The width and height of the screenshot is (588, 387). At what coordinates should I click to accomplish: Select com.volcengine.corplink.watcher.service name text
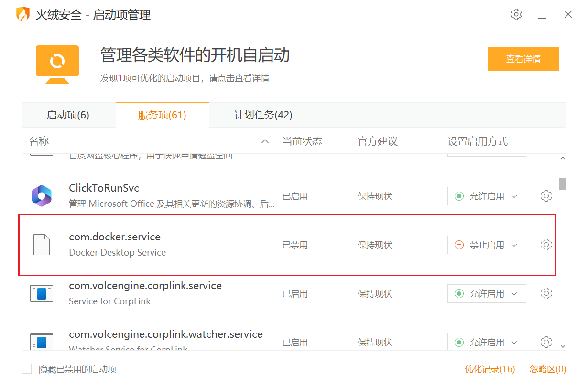coord(166,334)
